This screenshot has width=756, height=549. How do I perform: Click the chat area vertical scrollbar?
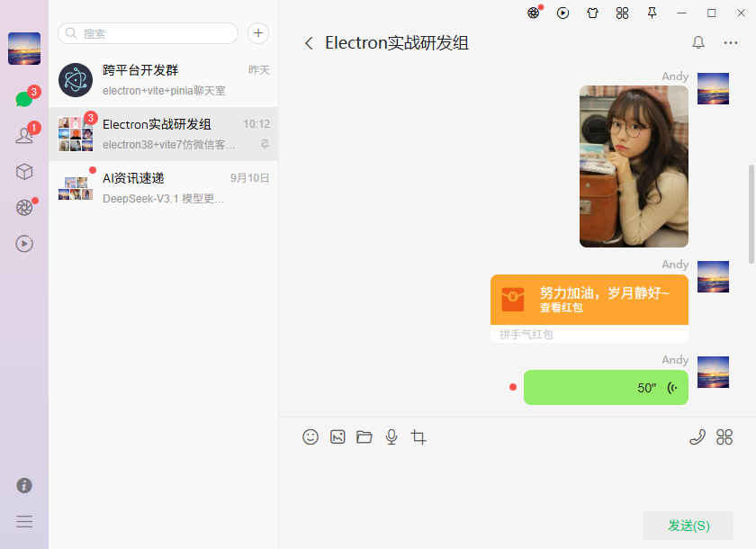(751, 214)
